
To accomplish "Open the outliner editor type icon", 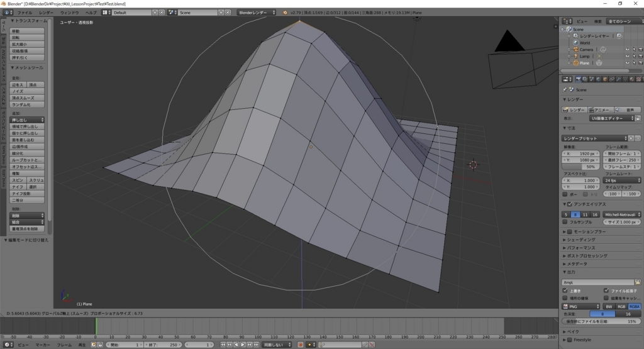I will click(567, 21).
